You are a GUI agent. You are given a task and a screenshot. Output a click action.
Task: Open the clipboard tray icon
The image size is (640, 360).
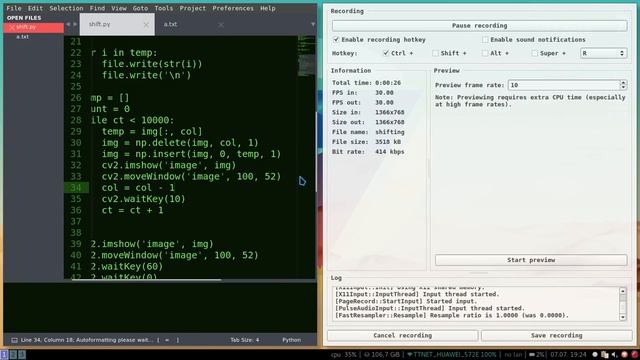pos(605,354)
